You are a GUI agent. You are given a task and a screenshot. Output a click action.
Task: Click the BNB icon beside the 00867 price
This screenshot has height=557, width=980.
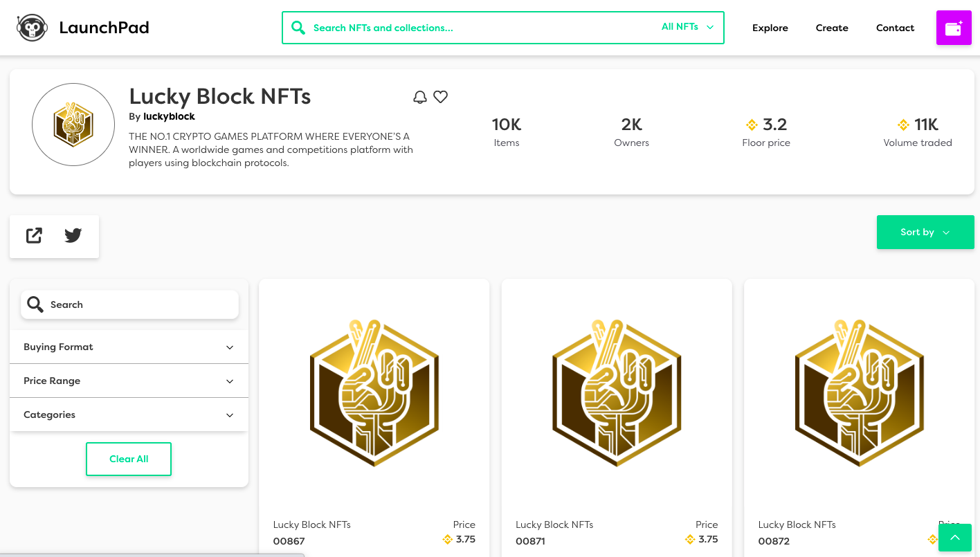(448, 539)
